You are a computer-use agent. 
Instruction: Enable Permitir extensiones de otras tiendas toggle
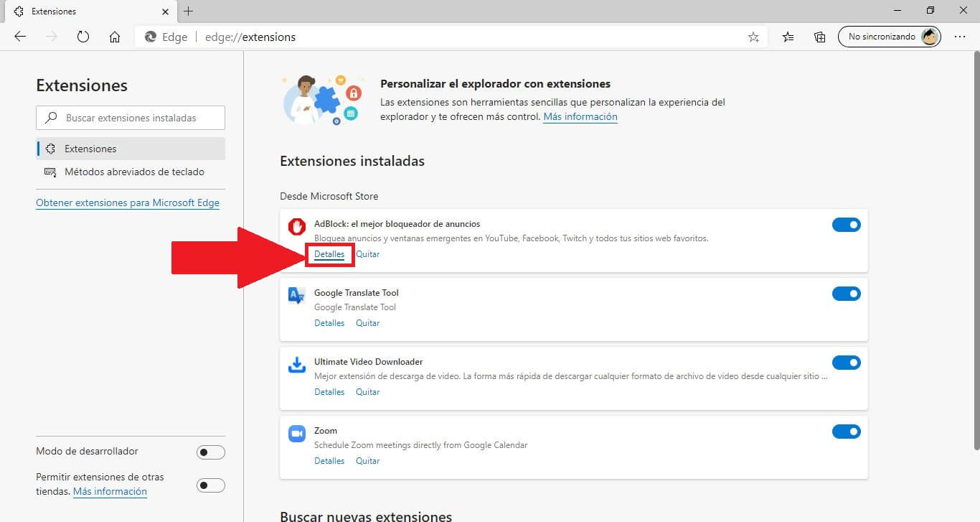(211, 485)
